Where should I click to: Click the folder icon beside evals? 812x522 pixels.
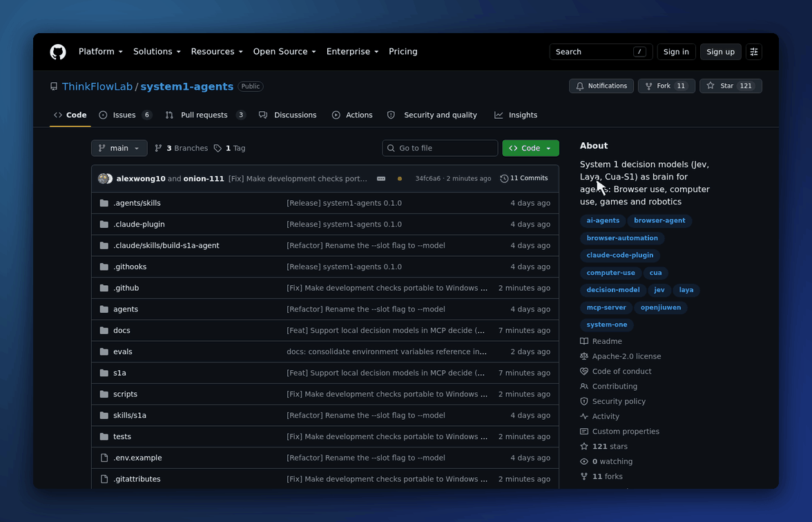[x=104, y=351]
